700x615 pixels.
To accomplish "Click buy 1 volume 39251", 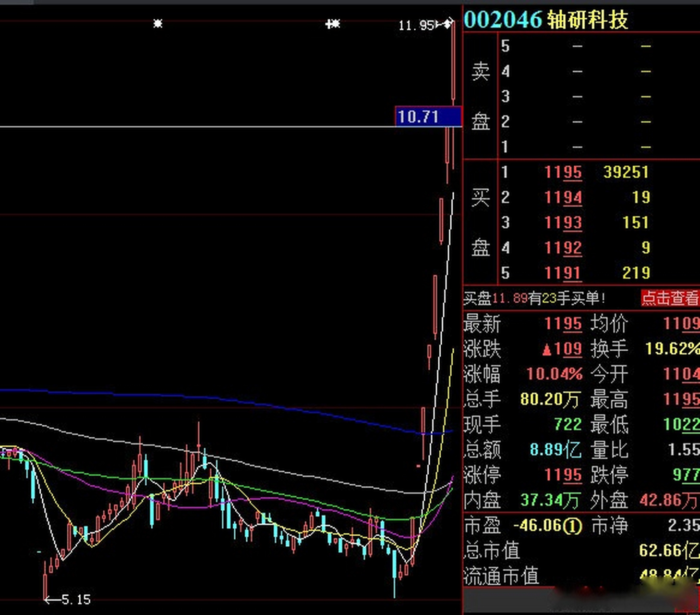I will 626,172.
